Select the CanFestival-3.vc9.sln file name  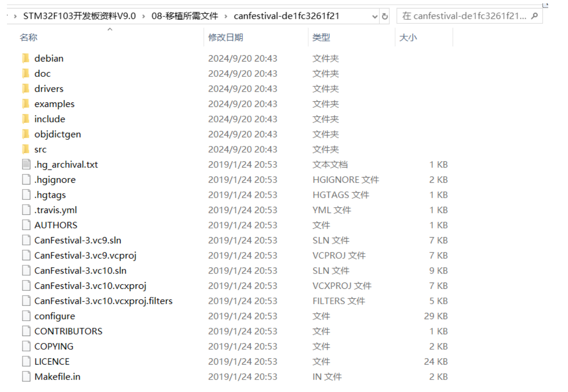point(78,240)
